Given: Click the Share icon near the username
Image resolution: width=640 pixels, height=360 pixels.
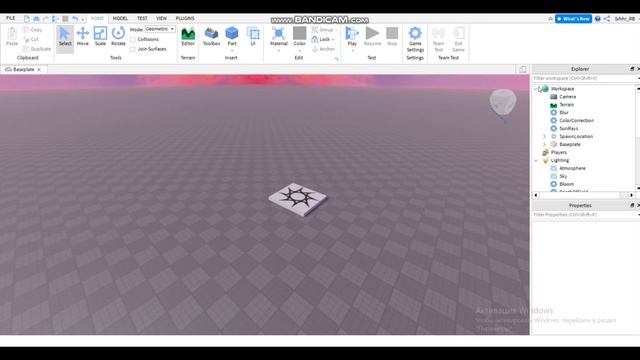Looking at the screenshot, I should (607, 19).
